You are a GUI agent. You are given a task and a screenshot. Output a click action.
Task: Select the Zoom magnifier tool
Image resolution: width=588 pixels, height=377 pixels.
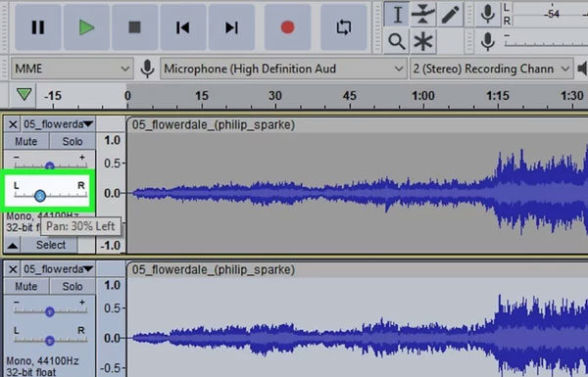[397, 41]
